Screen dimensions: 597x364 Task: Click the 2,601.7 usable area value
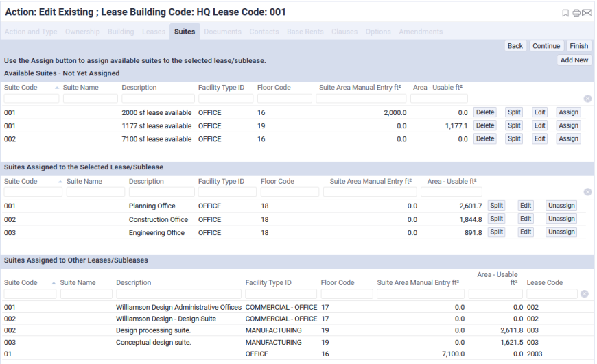coord(471,206)
